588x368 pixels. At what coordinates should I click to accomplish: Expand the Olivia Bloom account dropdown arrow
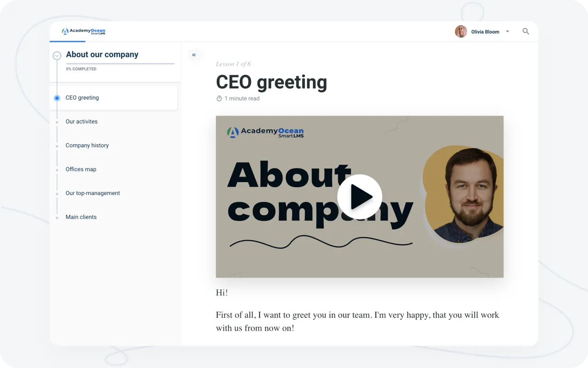pyautogui.click(x=508, y=32)
